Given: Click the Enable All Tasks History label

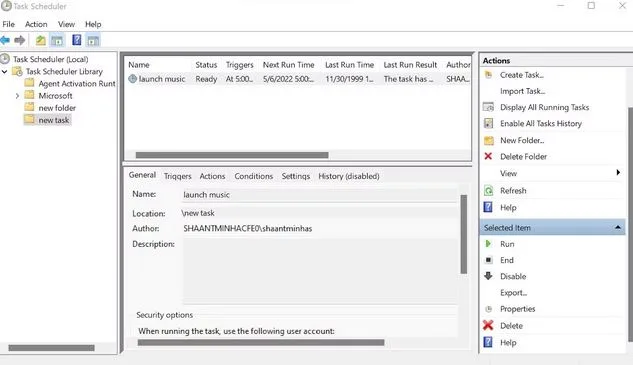Looking at the screenshot, I should pyautogui.click(x=541, y=124).
